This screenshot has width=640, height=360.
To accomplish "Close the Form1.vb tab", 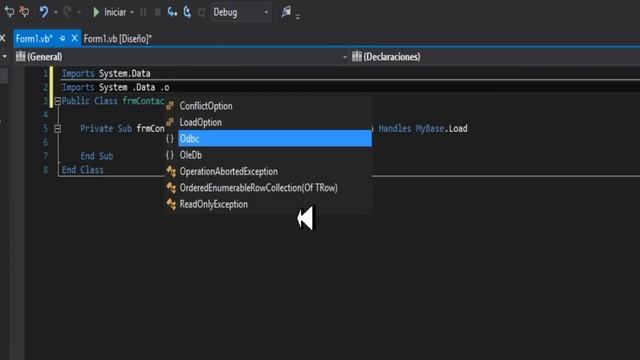I will [74, 38].
